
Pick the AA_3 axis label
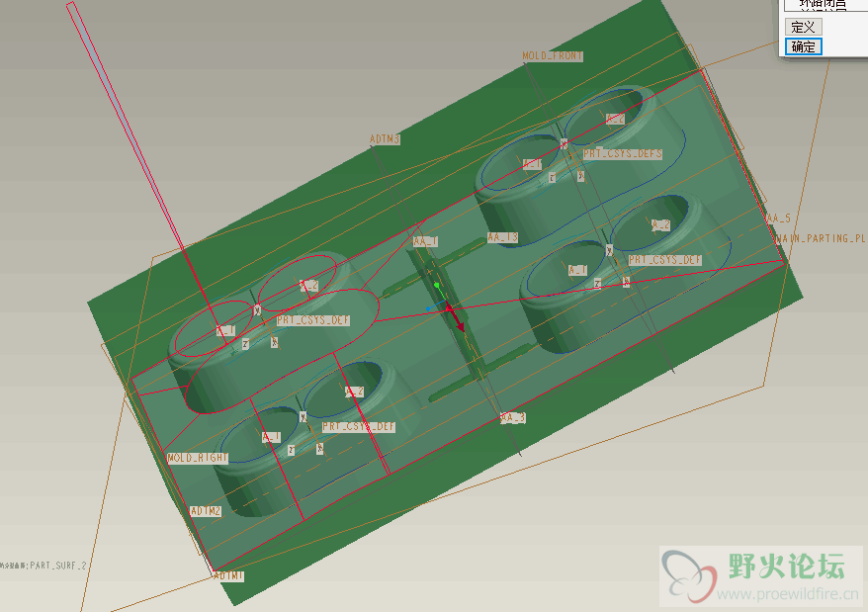513,417
